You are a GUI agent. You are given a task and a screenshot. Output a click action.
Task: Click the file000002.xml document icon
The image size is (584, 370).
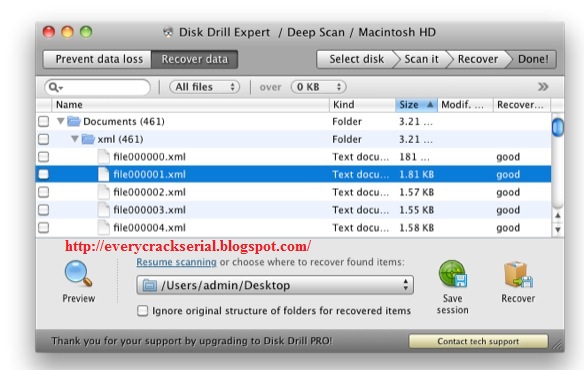coord(104,192)
